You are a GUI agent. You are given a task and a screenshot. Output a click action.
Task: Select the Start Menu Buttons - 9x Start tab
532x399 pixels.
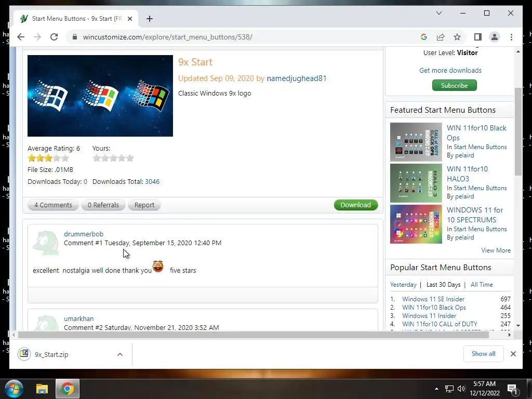click(x=76, y=19)
